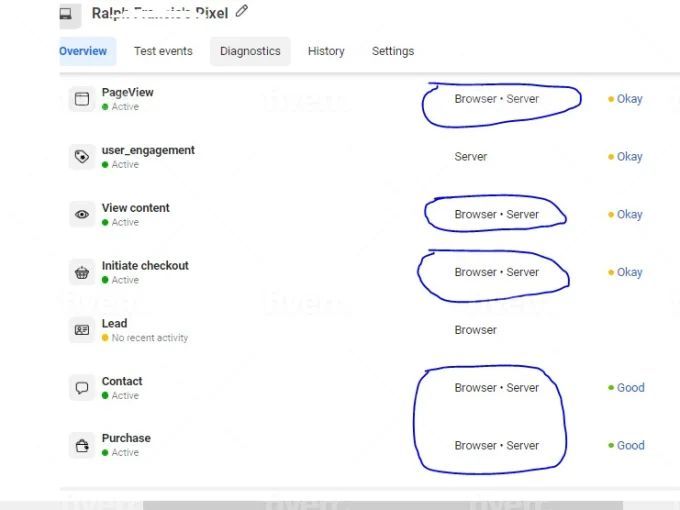Viewport: 680px width, 510px height.
Task: Click the PageView browser window icon
Action: [x=82, y=99]
